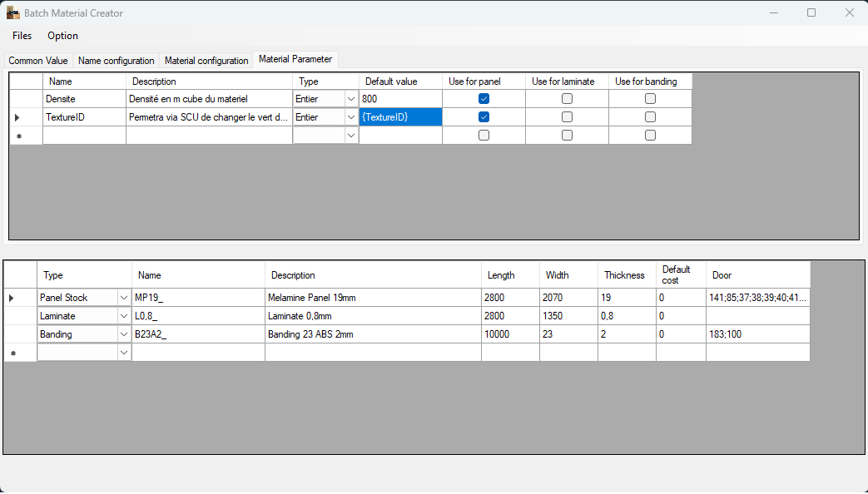Switch to the Name configuration tab
868x494 pixels.
[117, 61]
